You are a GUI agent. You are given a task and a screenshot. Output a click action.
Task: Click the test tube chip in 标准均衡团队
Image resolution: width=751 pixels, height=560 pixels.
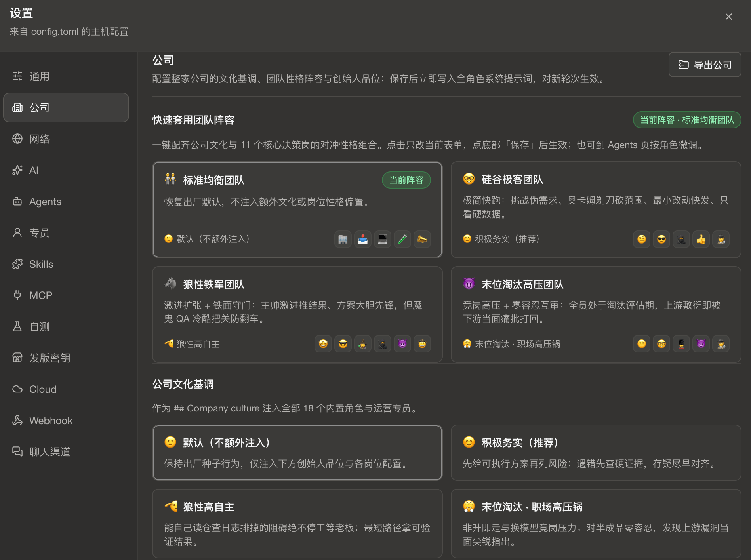[x=402, y=239]
